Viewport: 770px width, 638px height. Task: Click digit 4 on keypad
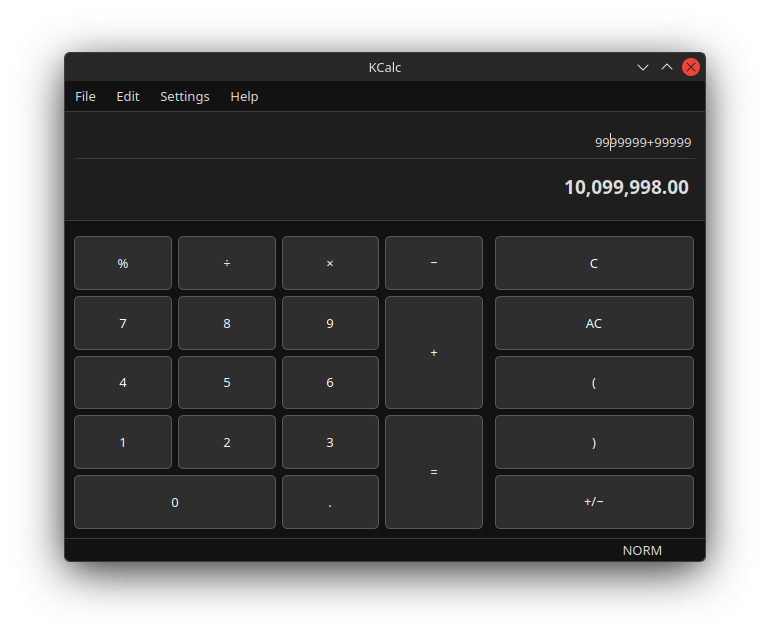(x=123, y=383)
